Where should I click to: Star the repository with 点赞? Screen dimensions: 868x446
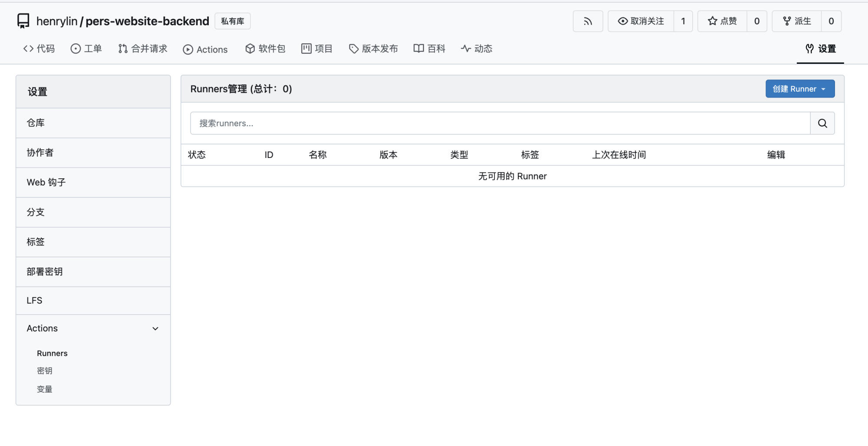coord(722,21)
